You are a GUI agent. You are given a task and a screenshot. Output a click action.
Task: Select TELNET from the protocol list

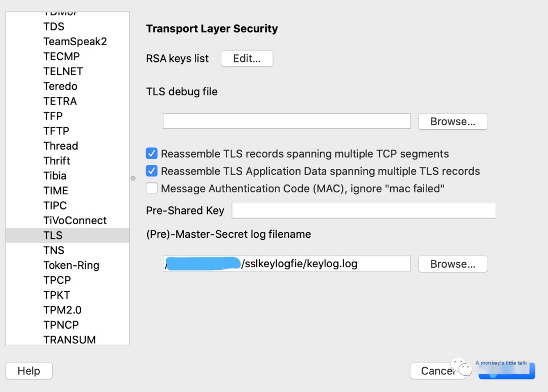coord(63,72)
